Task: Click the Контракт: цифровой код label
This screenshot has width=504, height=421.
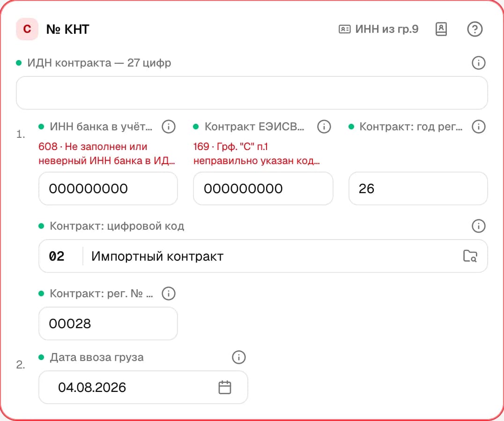Action: 117,226
